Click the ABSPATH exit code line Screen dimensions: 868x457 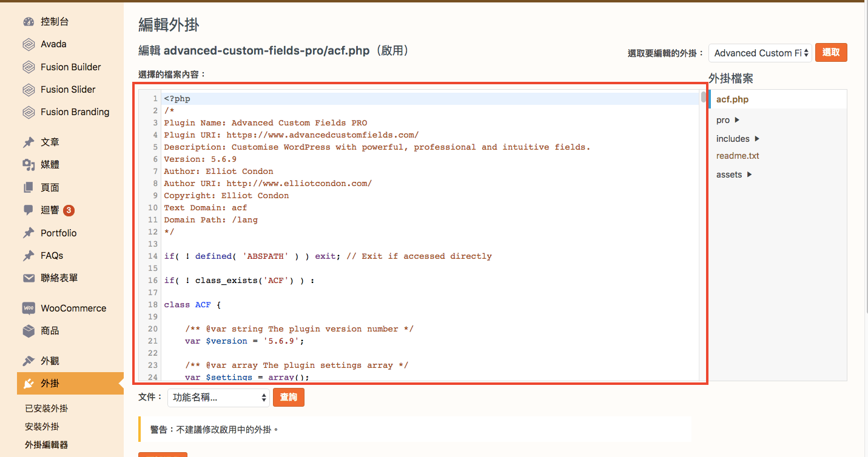(328, 256)
